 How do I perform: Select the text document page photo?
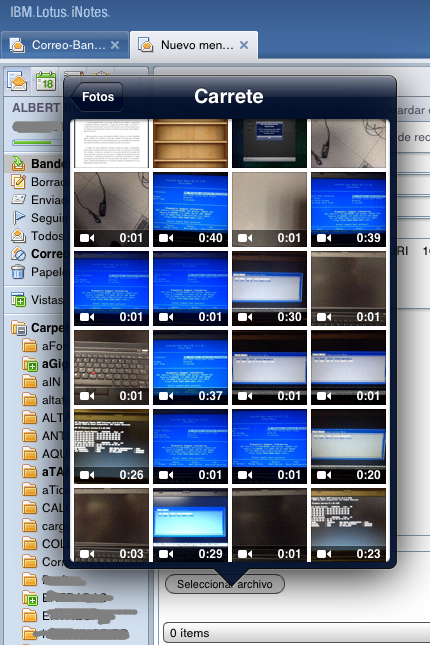(x=111, y=143)
